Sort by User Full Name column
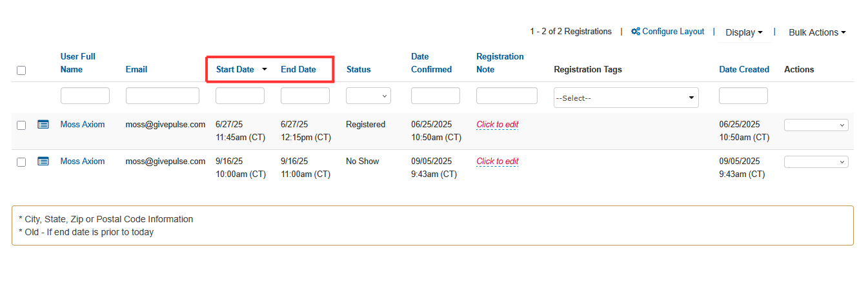868x283 pixels. click(78, 63)
